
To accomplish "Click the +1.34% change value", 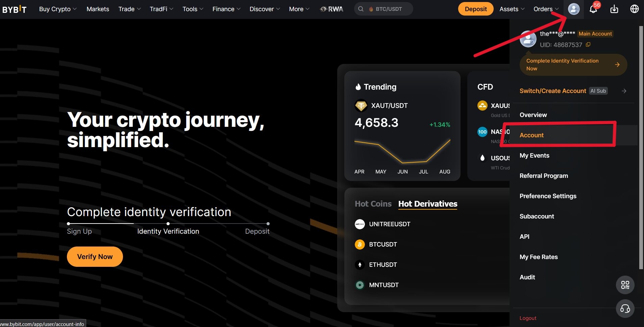I will pos(440,125).
